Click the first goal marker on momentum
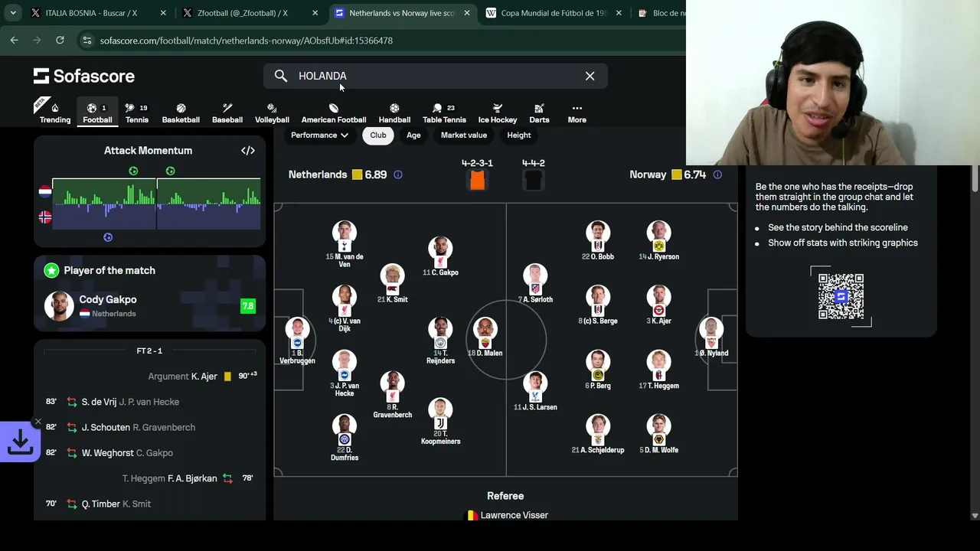The width and height of the screenshot is (980, 551). point(133,171)
